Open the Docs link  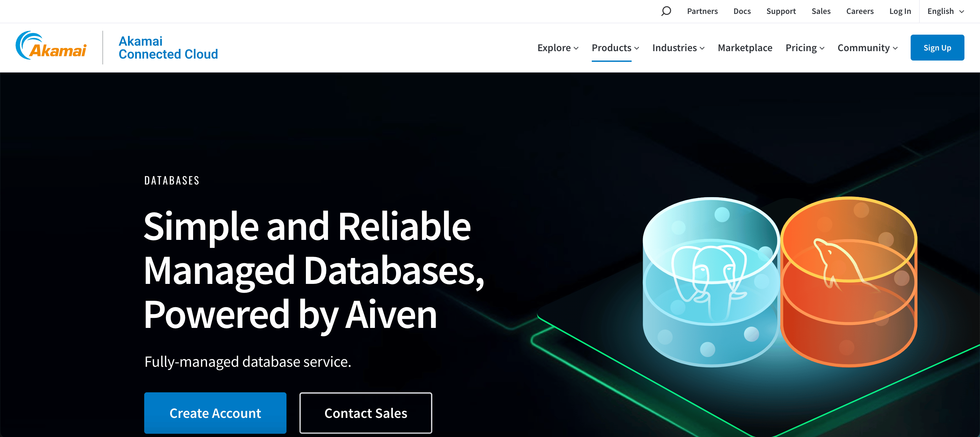point(742,11)
